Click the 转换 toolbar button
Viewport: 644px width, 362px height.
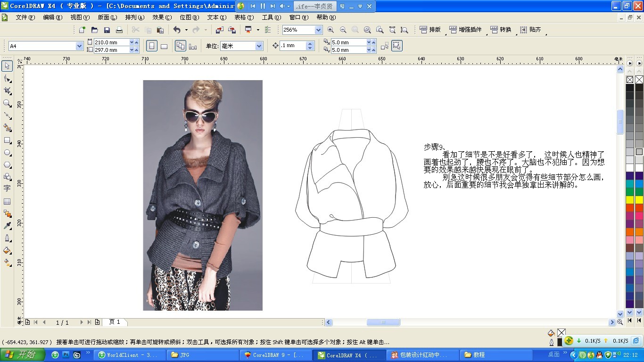click(x=501, y=30)
